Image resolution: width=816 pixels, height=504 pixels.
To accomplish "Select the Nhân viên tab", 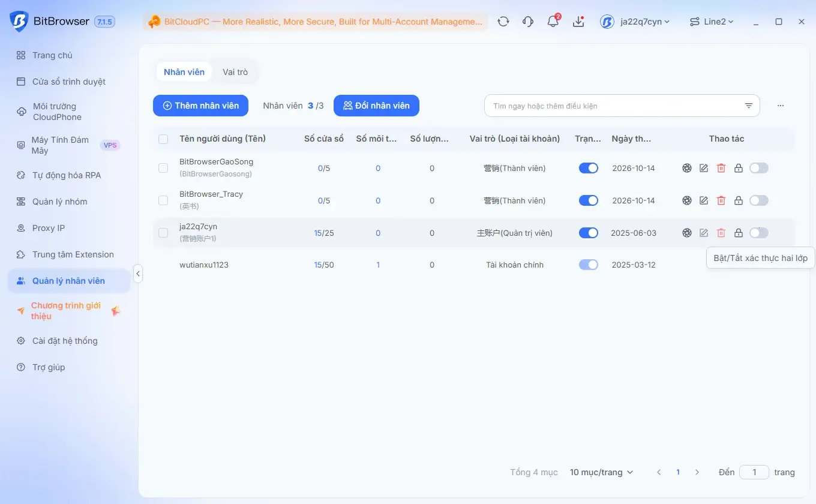I will [x=184, y=72].
